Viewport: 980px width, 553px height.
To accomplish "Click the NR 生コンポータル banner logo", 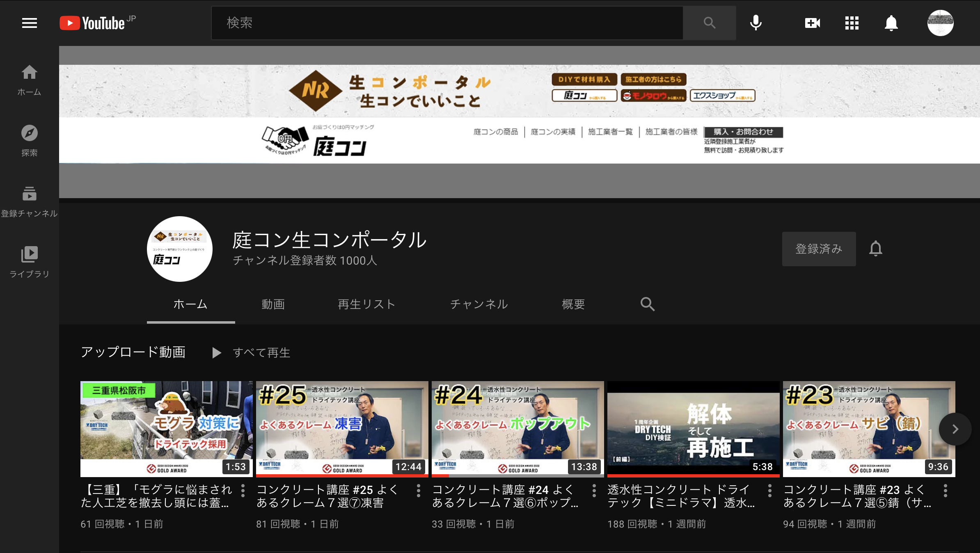I will point(390,91).
